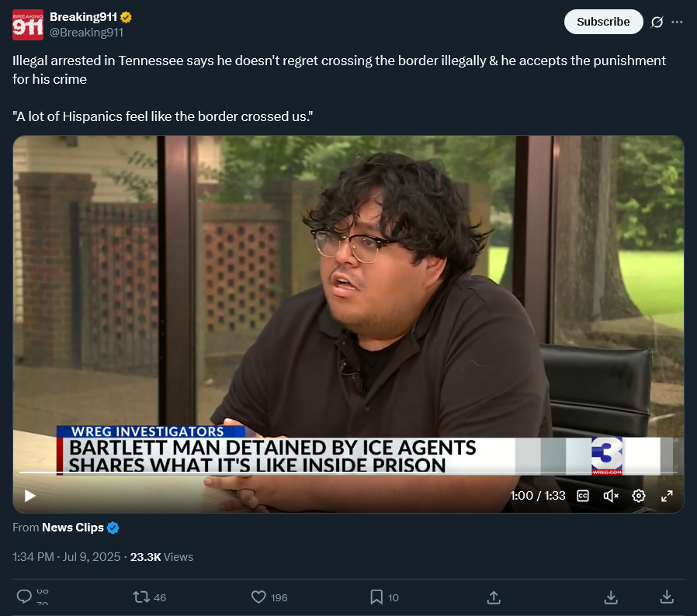Image resolution: width=697 pixels, height=616 pixels.
Task: Open the Grok explain icon
Action: click(657, 22)
